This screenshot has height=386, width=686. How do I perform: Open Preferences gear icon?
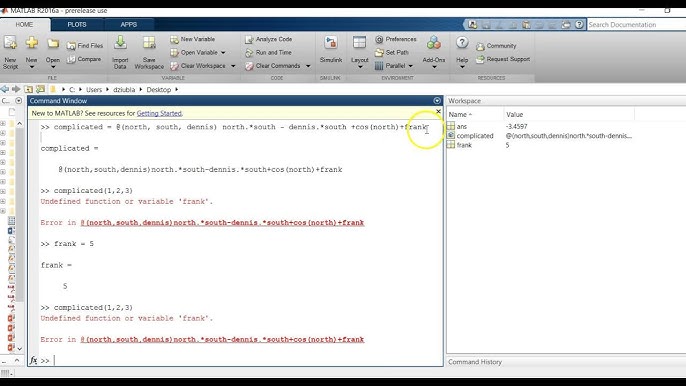pyautogui.click(x=379, y=39)
